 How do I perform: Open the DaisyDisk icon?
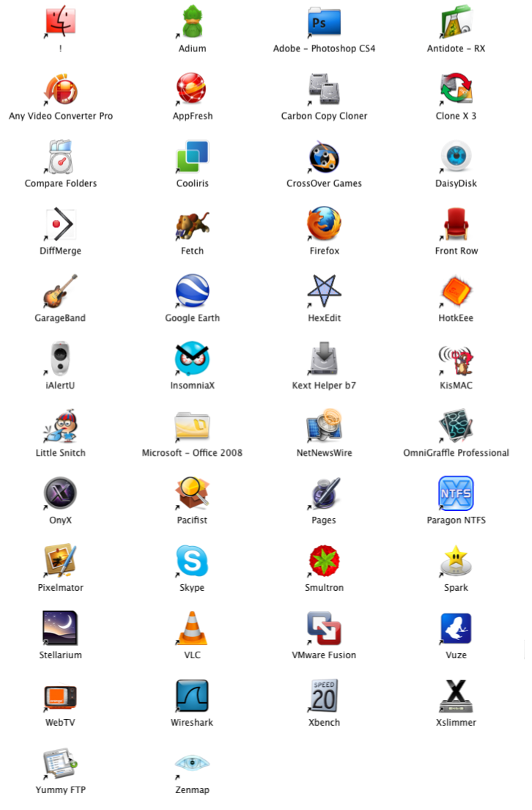coord(456,157)
